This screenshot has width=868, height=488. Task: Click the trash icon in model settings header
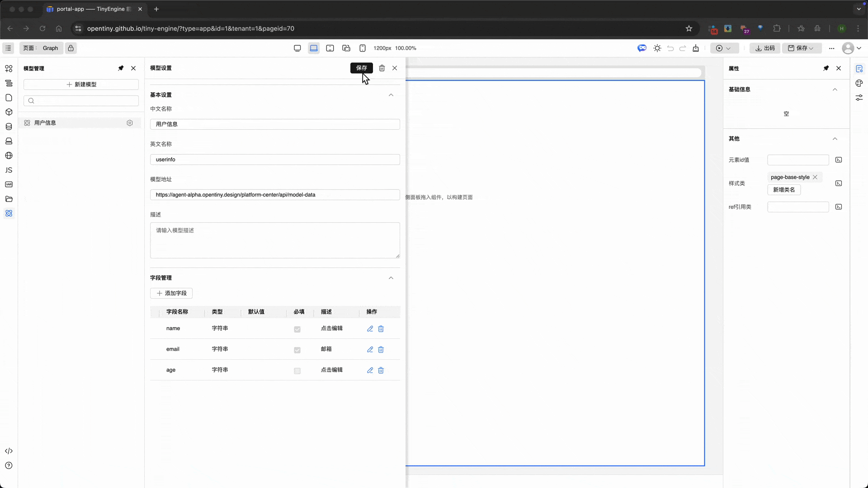pyautogui.click(x=382, y=68)
